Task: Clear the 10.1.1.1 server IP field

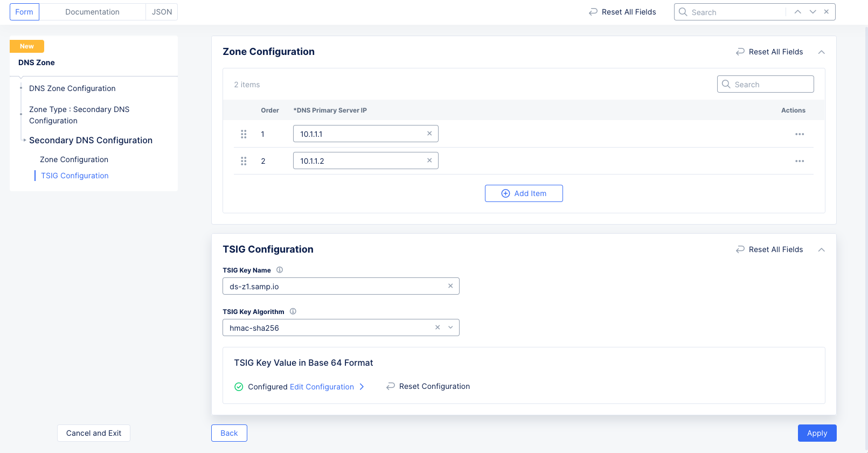Action: (x=429, y=134)
